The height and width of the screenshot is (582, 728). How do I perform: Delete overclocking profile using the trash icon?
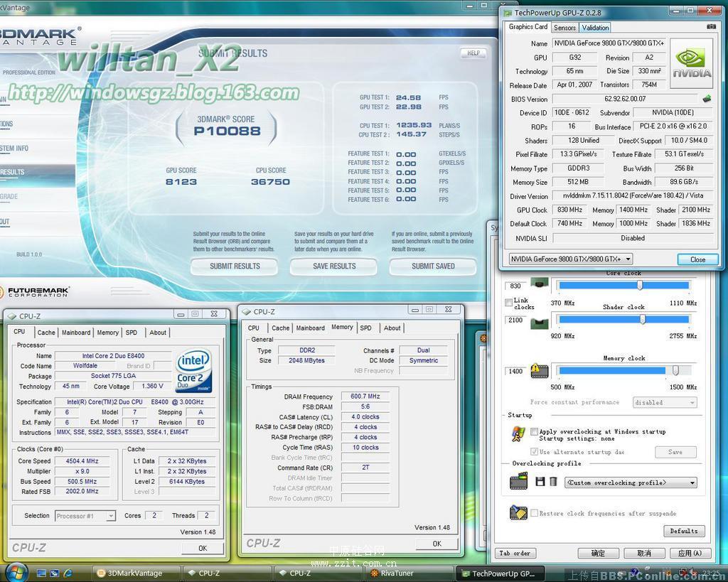[552, 481]
